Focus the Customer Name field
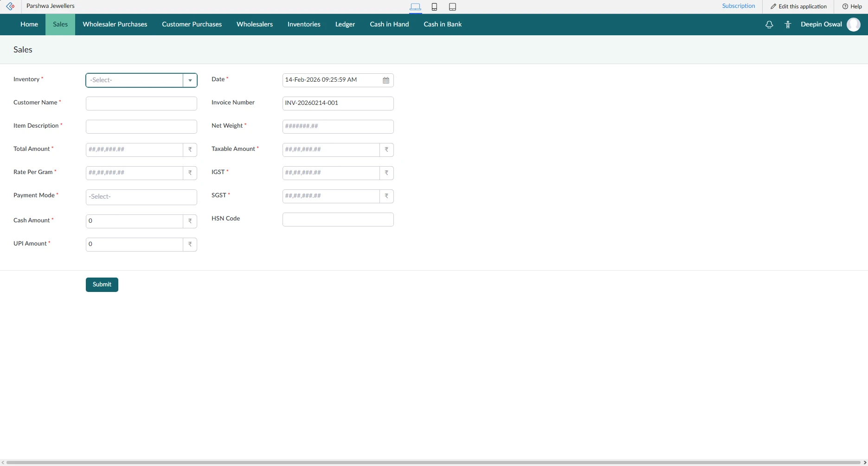Image resolution: width=868 pixels, height=466 pixels. (141, 104)
